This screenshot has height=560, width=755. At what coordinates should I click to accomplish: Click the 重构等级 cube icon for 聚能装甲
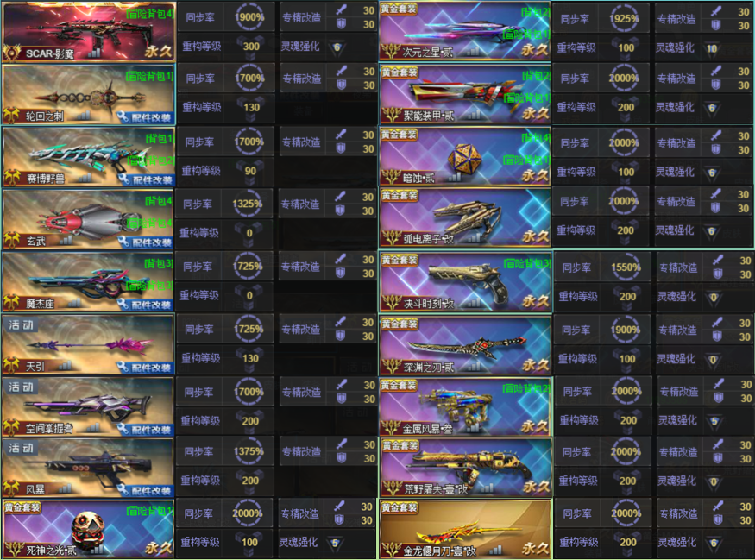[x=626, y=107]
